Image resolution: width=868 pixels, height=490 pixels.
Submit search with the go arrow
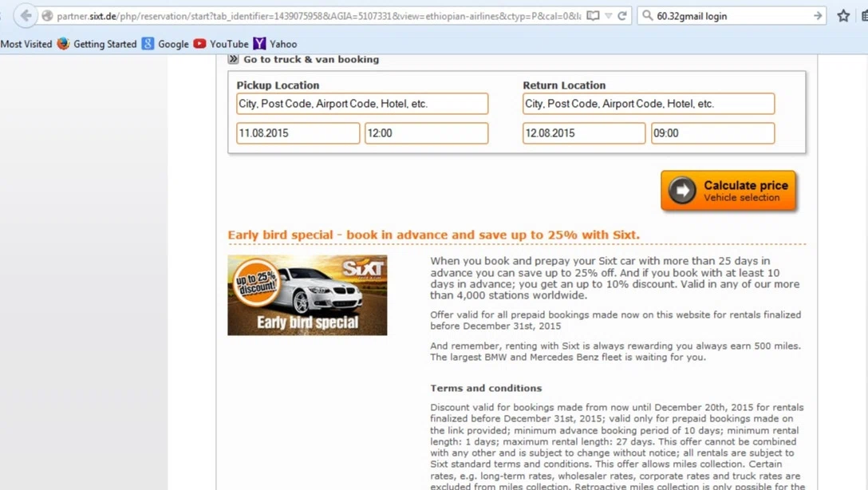point(818,15)
